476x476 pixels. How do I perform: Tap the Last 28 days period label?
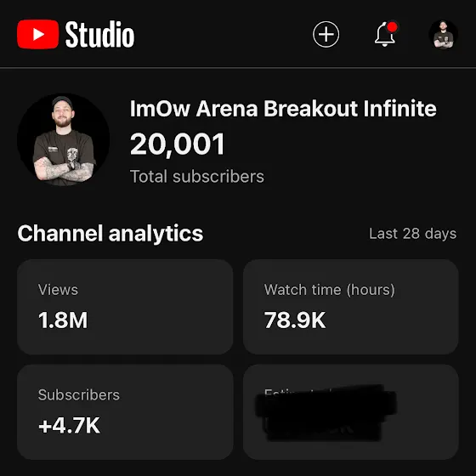click(412, 234)
